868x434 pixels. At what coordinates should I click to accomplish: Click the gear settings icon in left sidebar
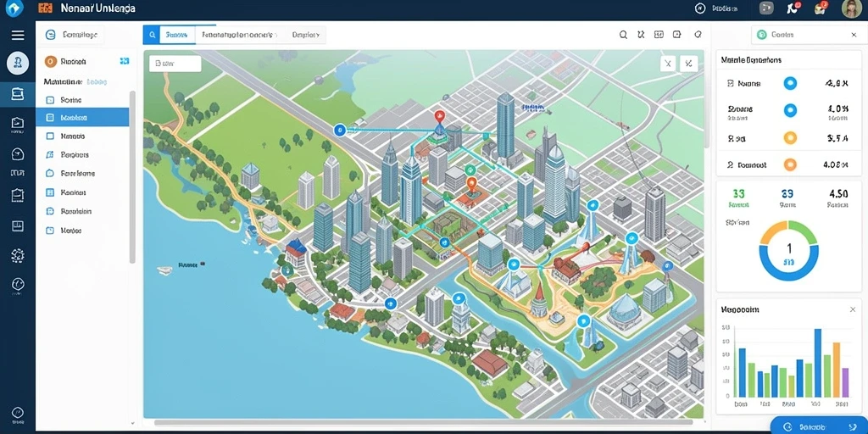coord(18,255)
